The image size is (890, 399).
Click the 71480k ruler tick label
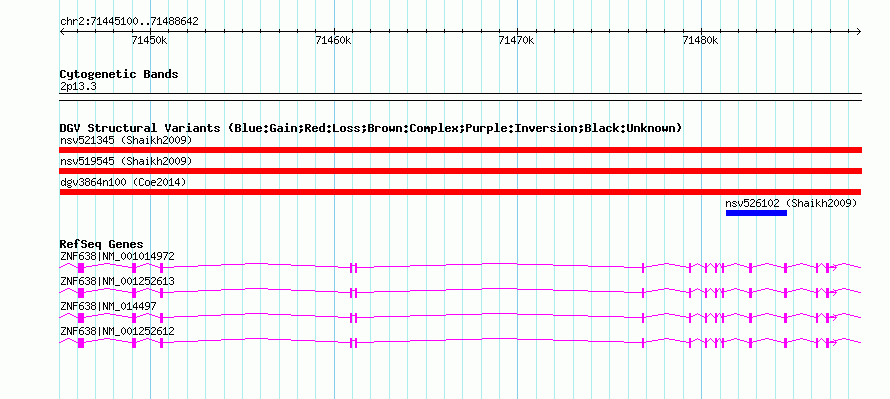pos(701,40)
